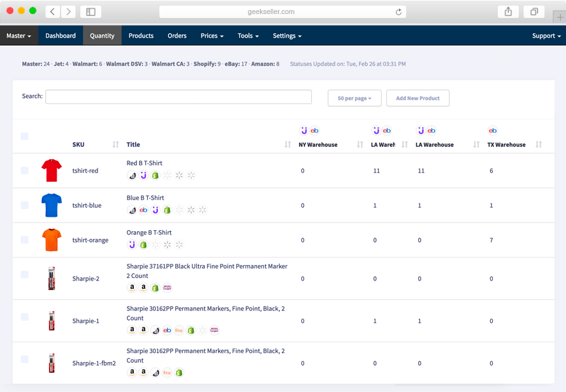566x392 pixels.
Task: Click the eBay icon above TX Warehouse
Action: [x=493, y=131]
